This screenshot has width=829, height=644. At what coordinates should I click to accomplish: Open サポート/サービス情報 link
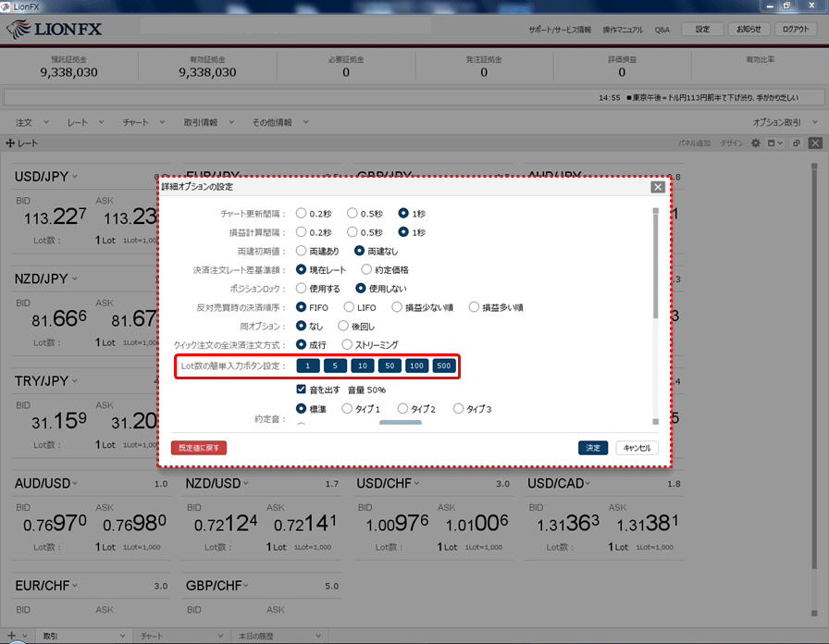click(x=560, y=30)
